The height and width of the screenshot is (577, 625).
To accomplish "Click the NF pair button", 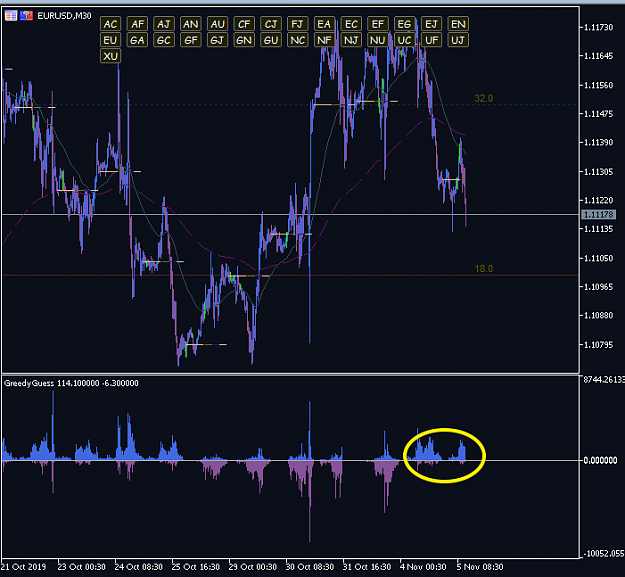I will (x=324, y=40).
